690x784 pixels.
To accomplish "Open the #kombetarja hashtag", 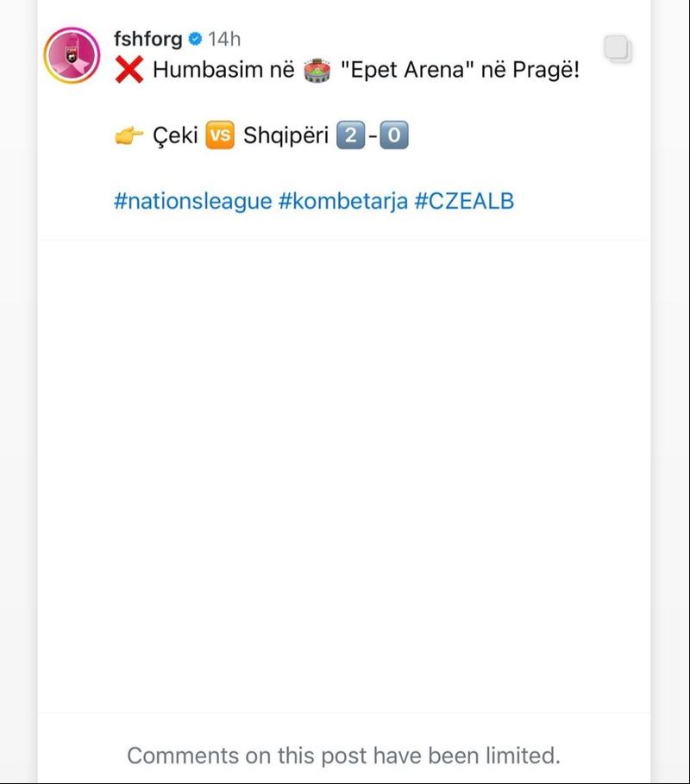I will click(x=343, y=201).
